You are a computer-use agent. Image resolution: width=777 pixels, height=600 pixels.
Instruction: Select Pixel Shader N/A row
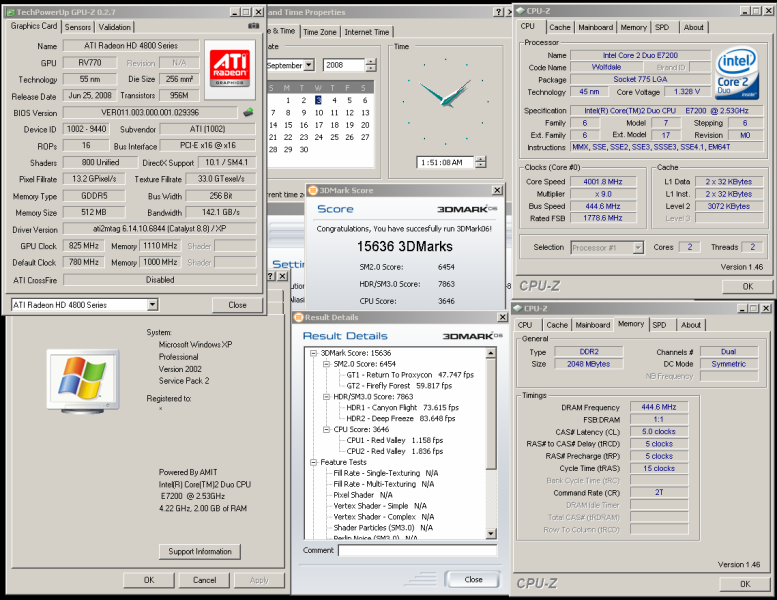click(x=363, y=495)
